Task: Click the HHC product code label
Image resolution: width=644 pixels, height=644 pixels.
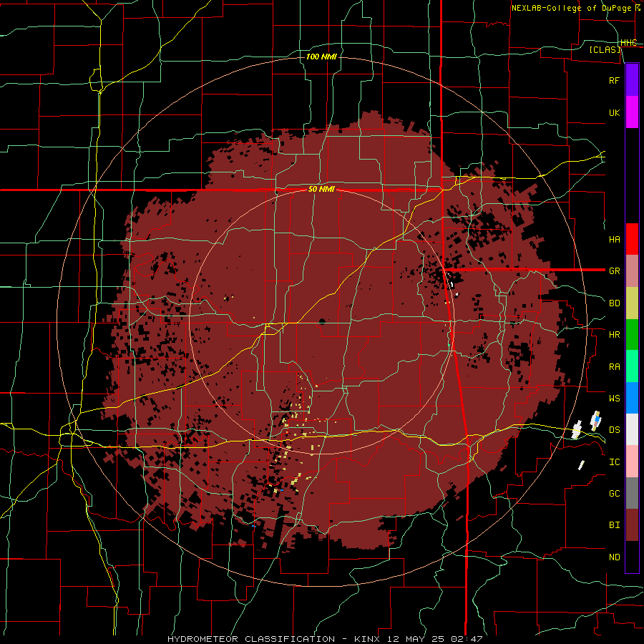Action: tap(628, 43)
